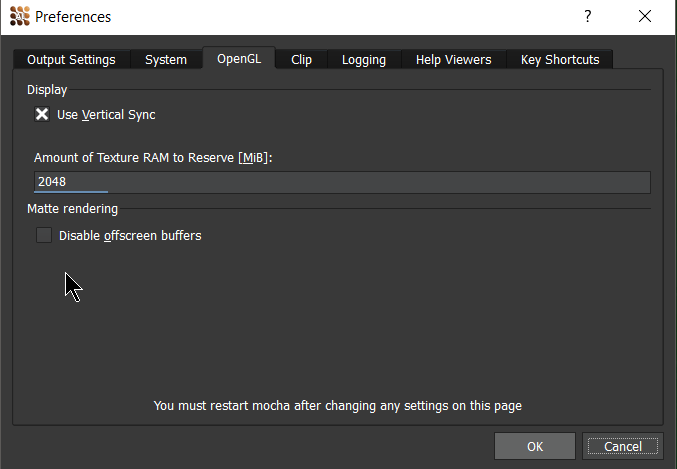Image resolution: width=677 pixels, height=469 pixels.
Task: Click the restart mocha notice text
Action: coord(337,406)
